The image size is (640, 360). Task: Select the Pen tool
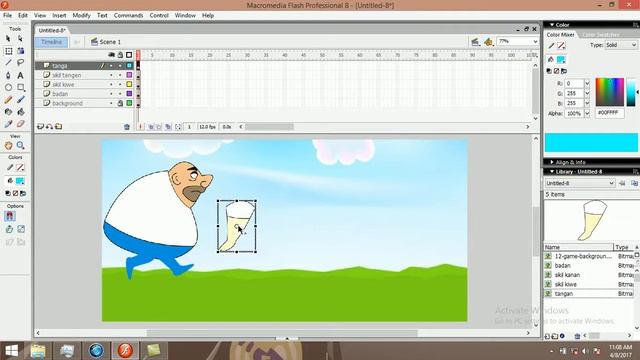(x=8, y=75)
